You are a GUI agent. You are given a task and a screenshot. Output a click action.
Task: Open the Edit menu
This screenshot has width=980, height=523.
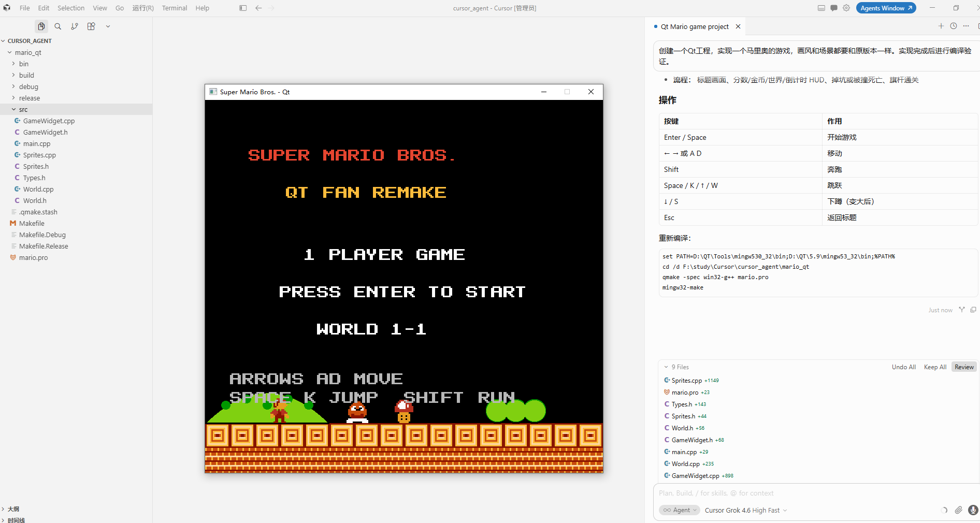[x=44, y=8]
